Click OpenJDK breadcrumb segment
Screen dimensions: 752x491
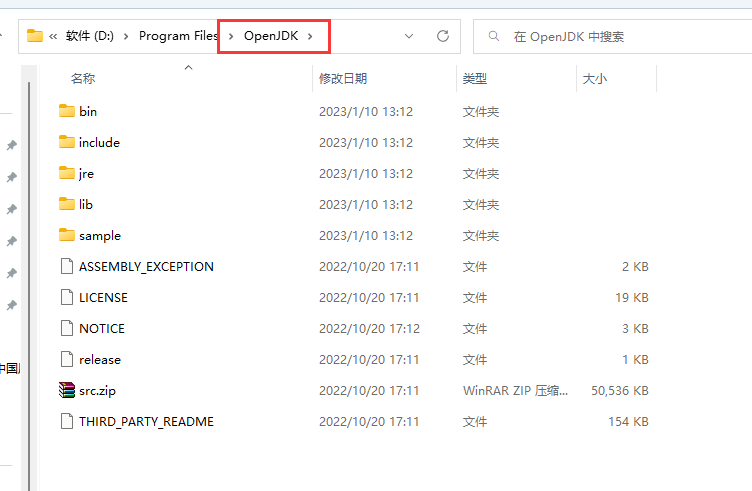[271, 36]
